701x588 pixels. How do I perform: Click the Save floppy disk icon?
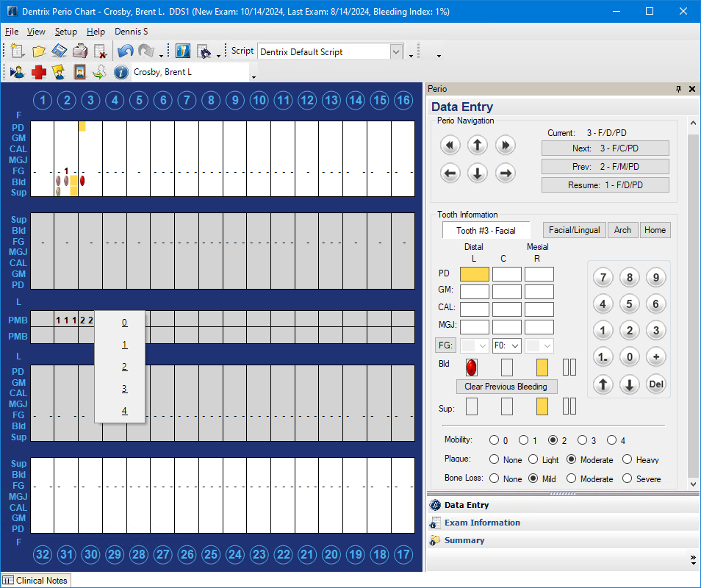tap(60, 51)
